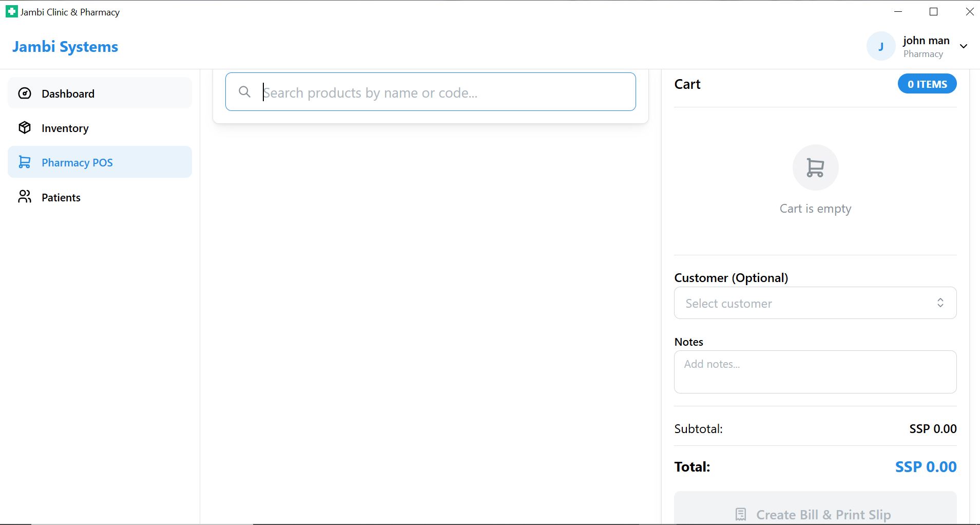Image resolution: width=980 pixels, height=525 pixels.
Task: Click the Pharmacy POS cart icon
Action: click(x=25, y=162)
